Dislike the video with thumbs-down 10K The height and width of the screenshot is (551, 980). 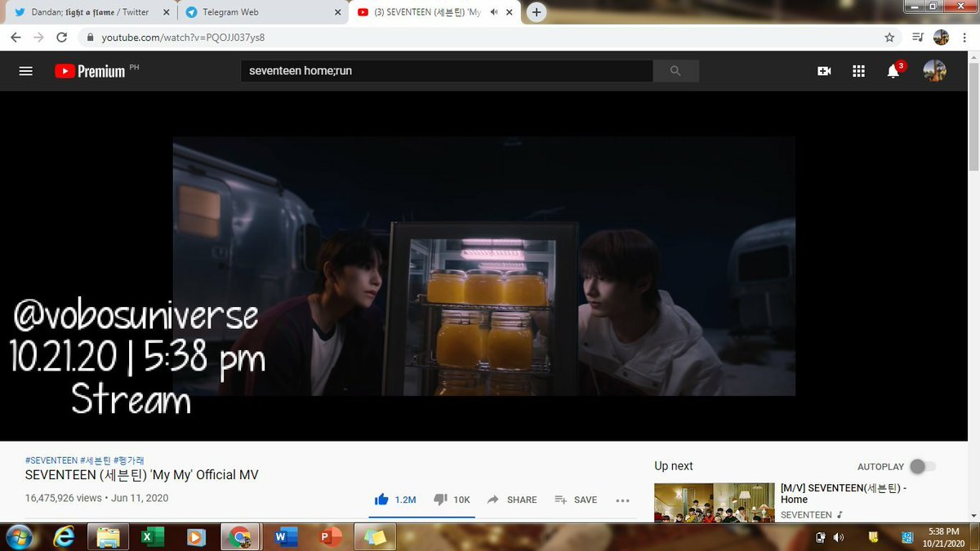coord(452,500)
